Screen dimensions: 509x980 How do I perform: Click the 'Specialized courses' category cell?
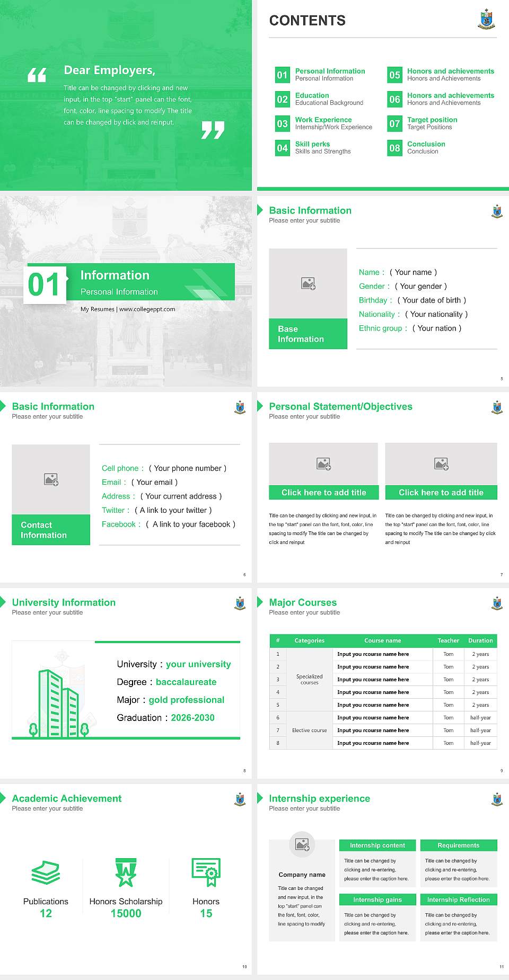pos(310,679)
